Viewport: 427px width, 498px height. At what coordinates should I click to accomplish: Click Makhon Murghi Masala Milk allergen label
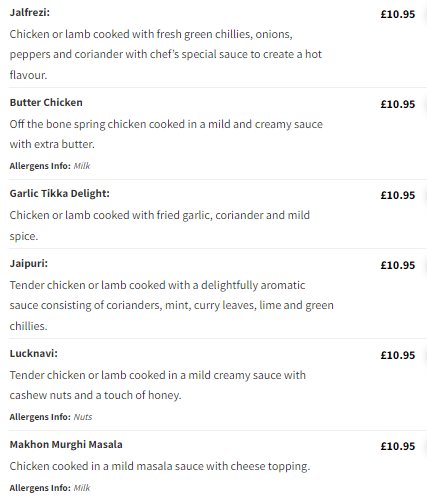pyautogui.click(x=82, y=488)
